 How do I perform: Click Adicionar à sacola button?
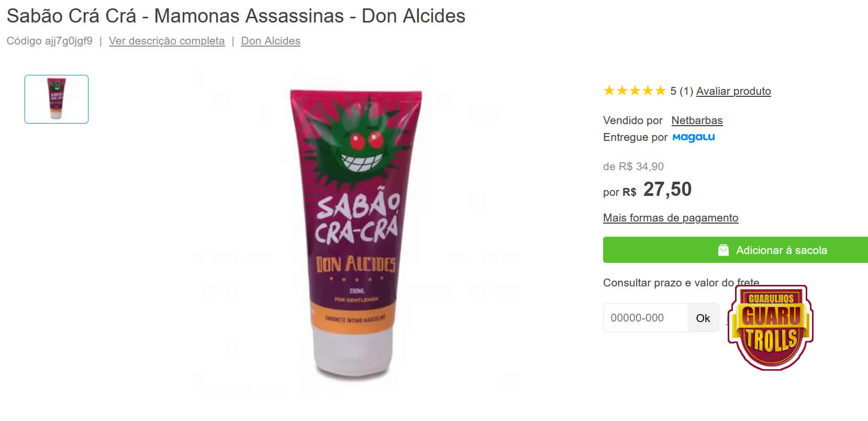point(736,250)
